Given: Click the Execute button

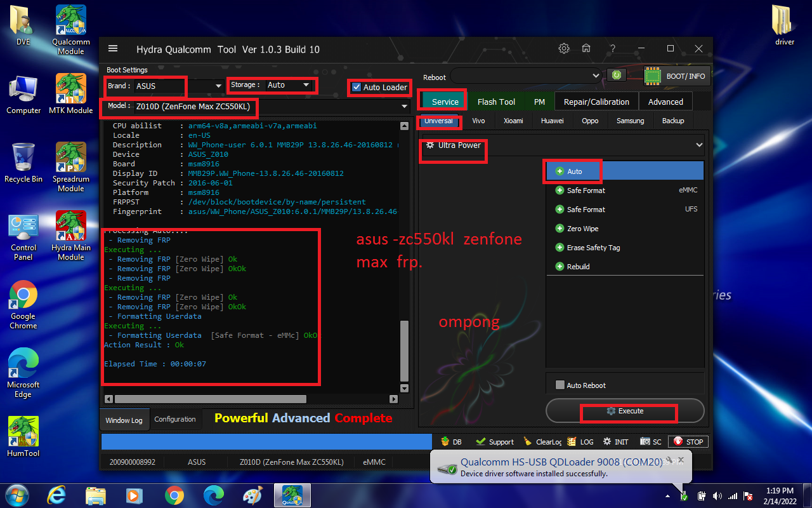Looking at the screenshot, I should [625, 411].
